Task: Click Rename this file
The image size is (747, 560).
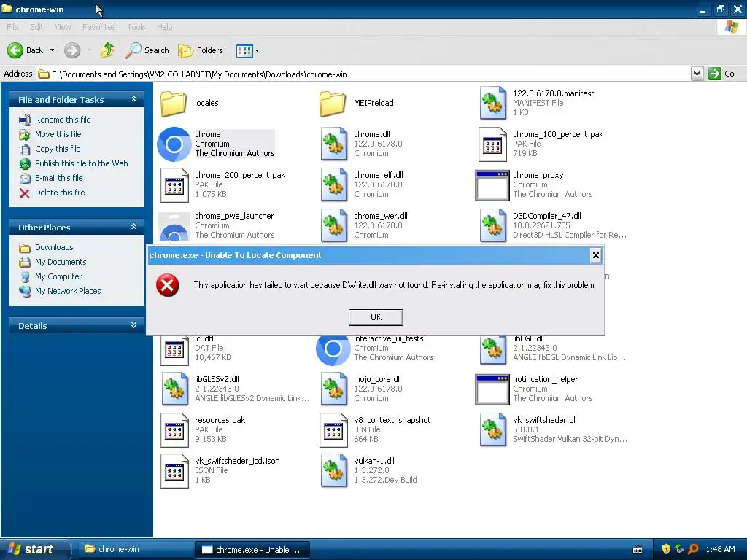Action: pos(63,120)
